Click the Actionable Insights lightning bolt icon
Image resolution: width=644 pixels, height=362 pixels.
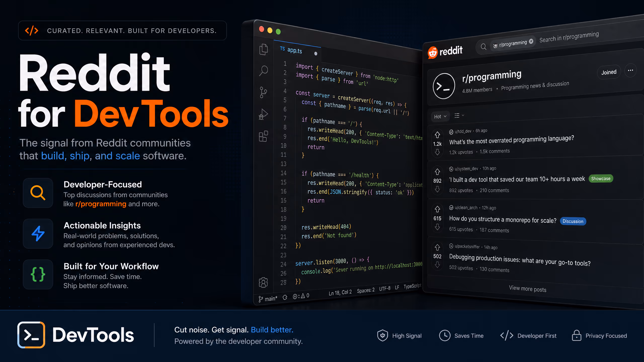38,234
